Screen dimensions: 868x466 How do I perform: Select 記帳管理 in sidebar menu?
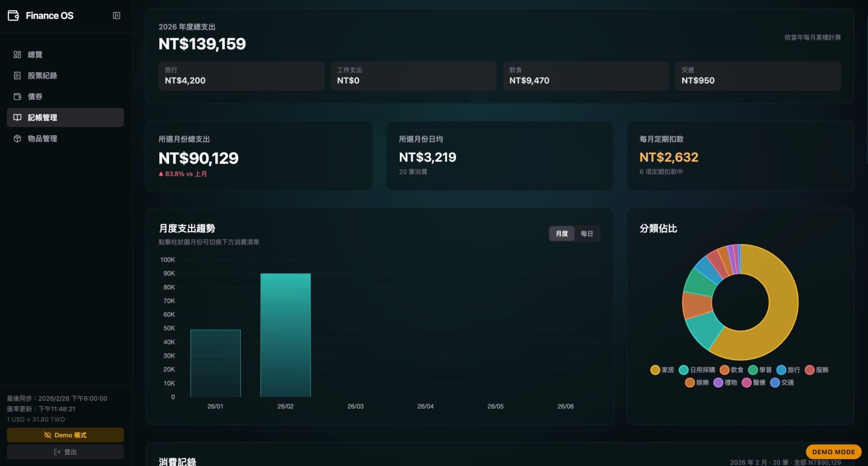pos(42,117)
